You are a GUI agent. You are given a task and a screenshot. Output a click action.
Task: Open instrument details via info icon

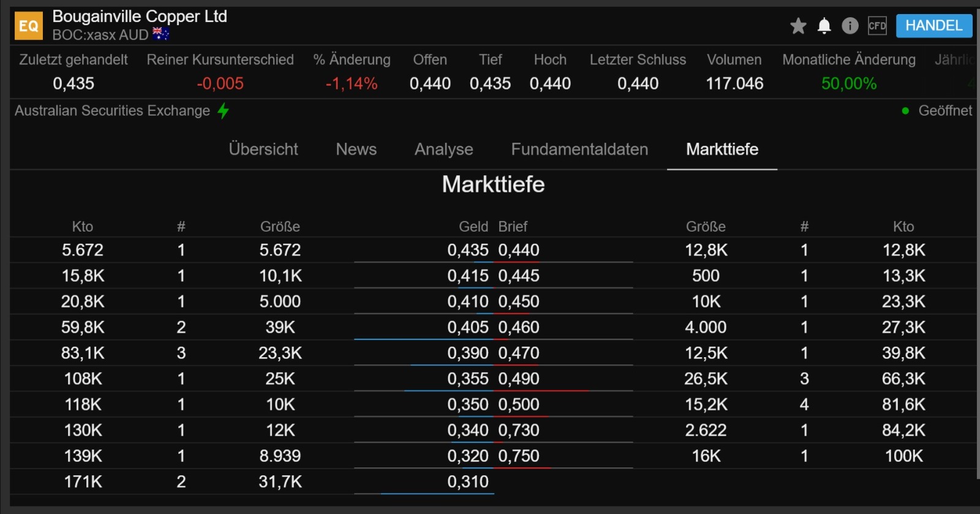tap(850, 26)
